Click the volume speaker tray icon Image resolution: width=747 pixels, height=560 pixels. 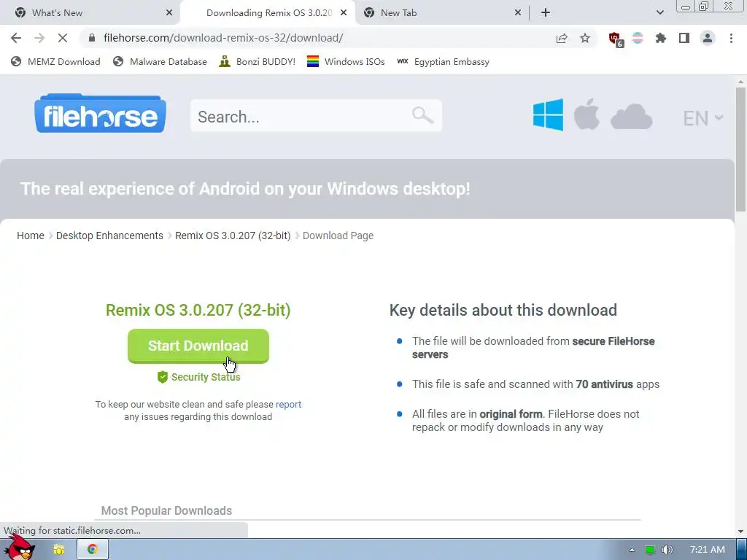click(667, 550)
